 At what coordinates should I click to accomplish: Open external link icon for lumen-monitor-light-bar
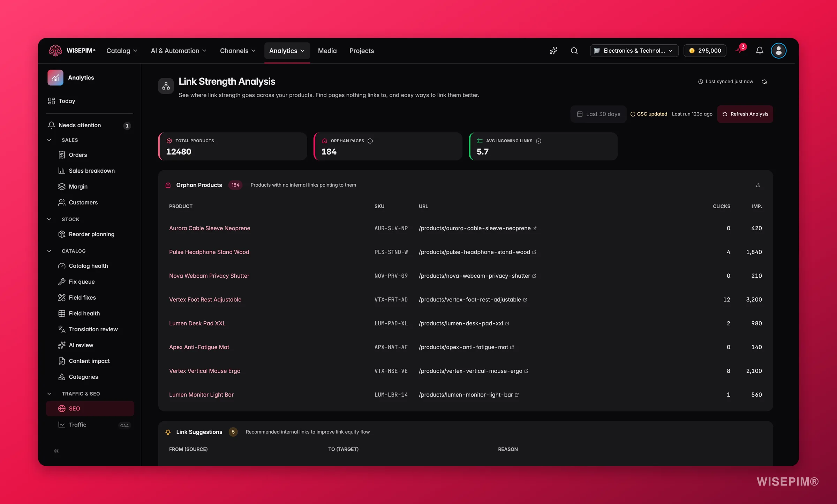pos(517,395)
